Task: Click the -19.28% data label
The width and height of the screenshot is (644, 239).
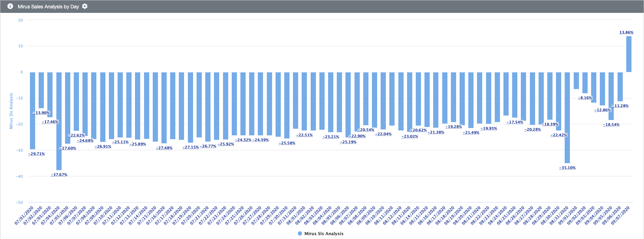Action: click(454, 127)
